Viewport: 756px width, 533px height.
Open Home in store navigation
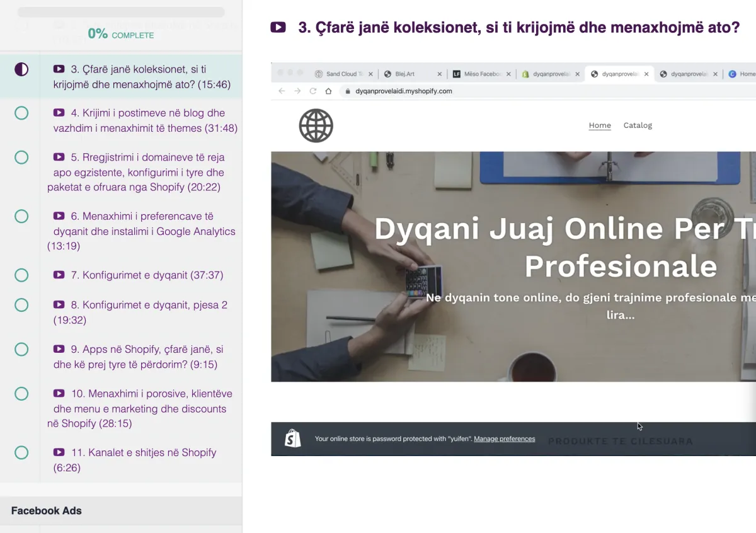pyautogui.click(x=600, y=125)
